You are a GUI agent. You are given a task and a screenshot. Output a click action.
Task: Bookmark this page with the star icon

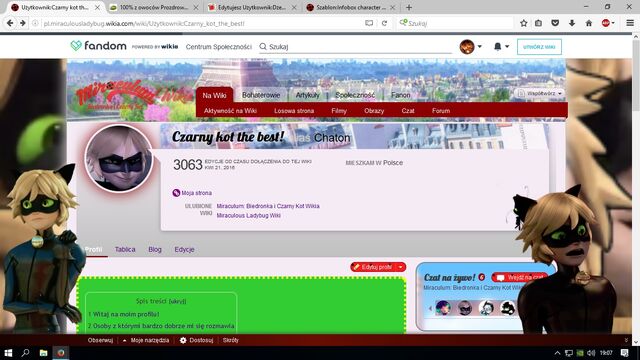point(524,23)
